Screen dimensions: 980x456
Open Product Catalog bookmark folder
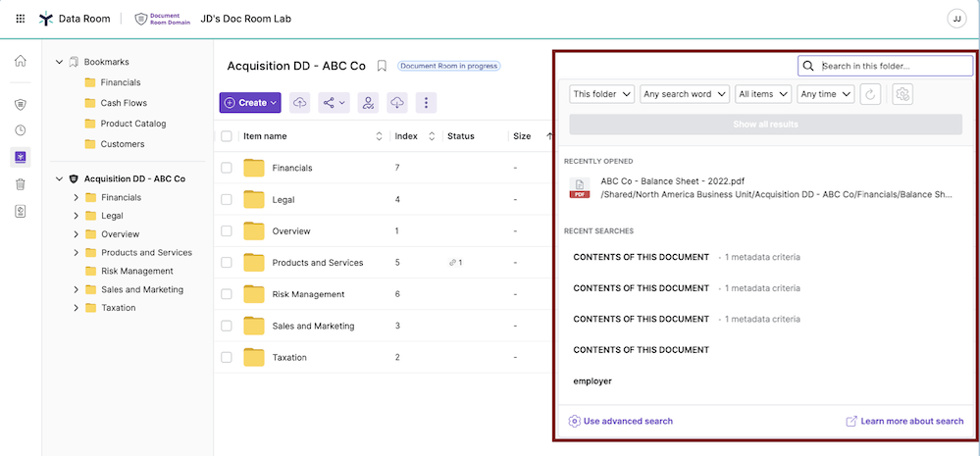(126, 124)
